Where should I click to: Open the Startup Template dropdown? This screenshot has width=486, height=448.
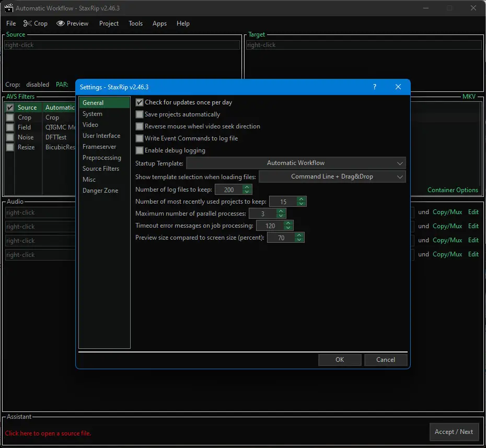pyautogui.click(x=296, y=163)
